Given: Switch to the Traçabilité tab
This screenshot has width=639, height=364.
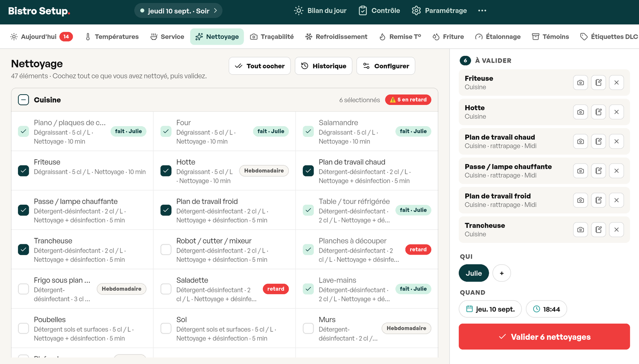Looking at the screenshot, I should (x=272, y=37).
